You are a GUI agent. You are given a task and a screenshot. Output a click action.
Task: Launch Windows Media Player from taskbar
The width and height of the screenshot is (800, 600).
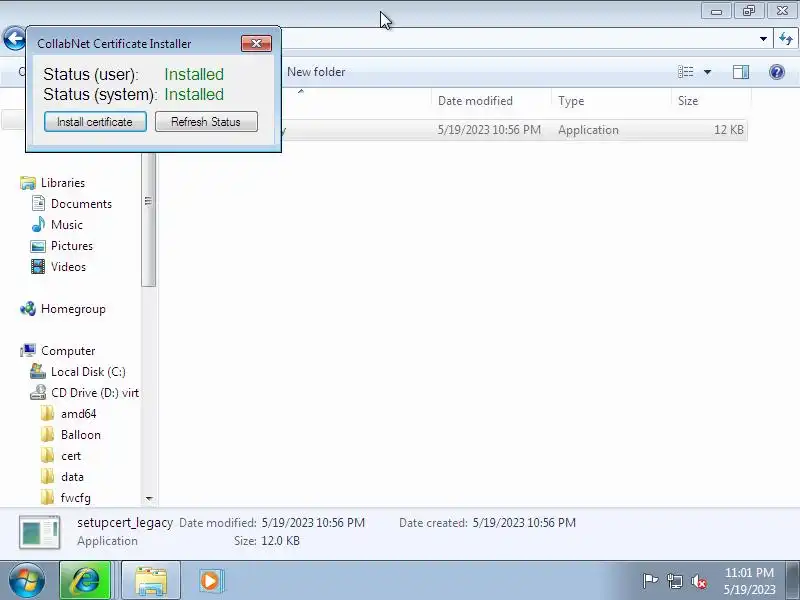click(210, 580)
